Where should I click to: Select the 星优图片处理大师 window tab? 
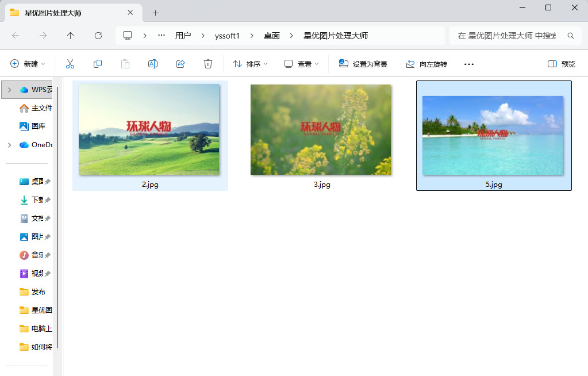(x=74, y=13)
